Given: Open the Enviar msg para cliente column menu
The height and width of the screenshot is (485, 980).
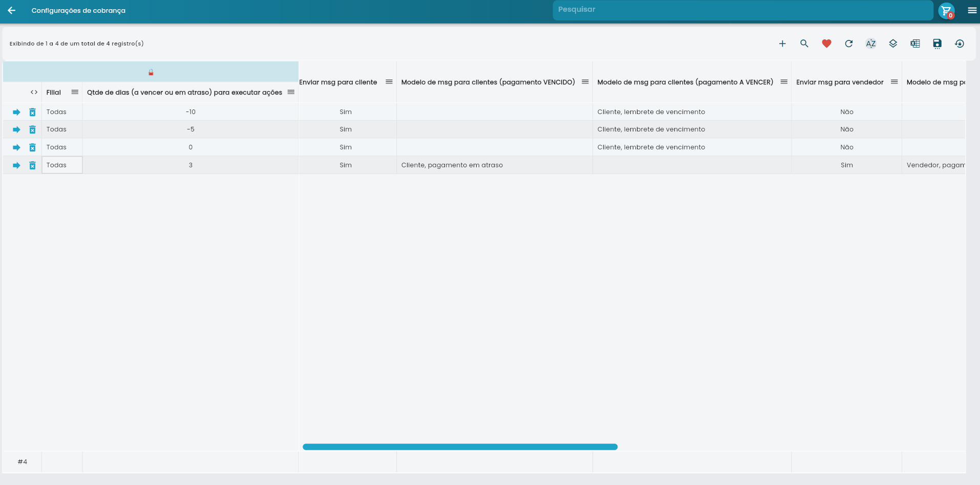Looking at the screenshot, I should (x=390, y=82).
